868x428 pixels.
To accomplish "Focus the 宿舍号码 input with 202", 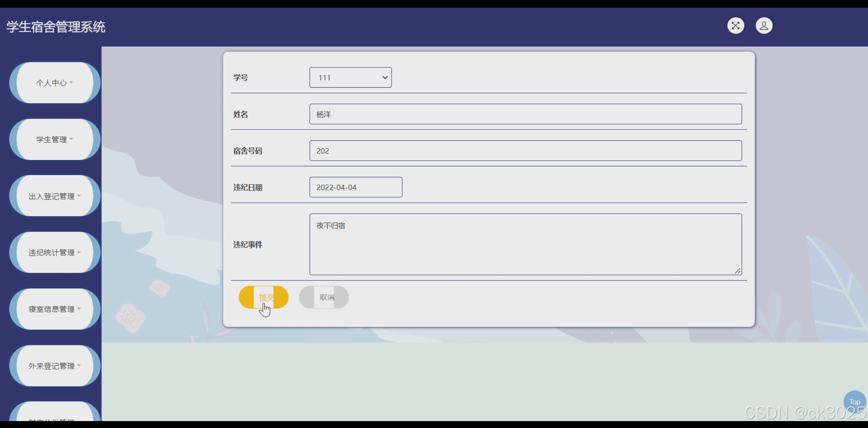I will click(x=525, y=151).
